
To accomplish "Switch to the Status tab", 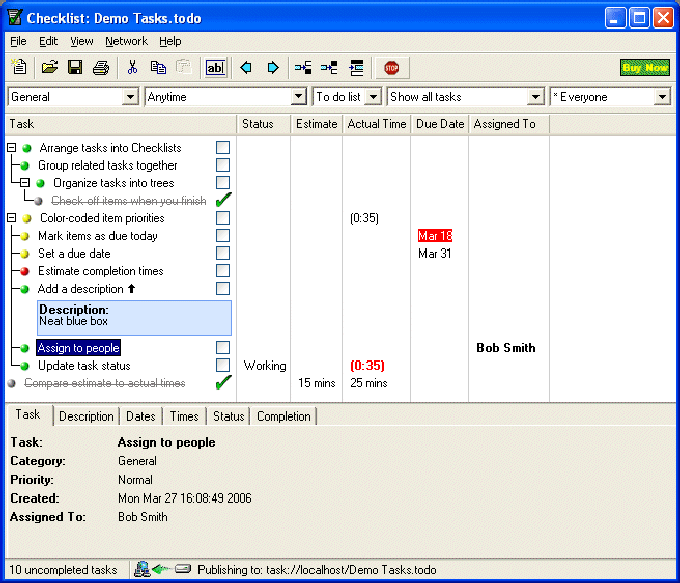I will click(228, 416).
